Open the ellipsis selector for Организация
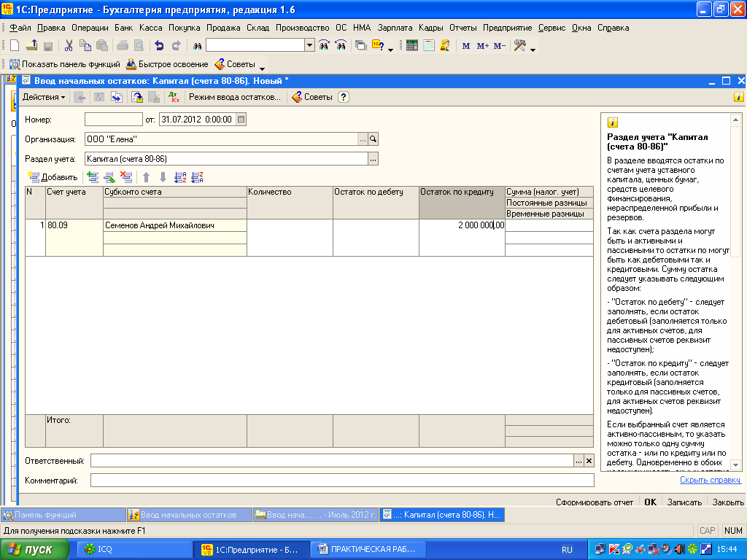 coord(363,139)
